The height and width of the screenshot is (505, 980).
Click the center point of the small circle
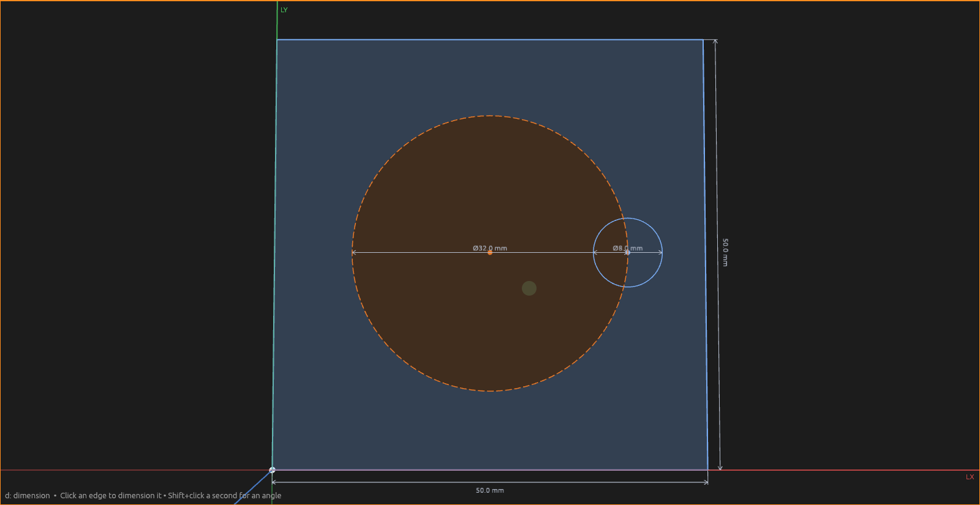pyautogui.click(x=628, y=253)
